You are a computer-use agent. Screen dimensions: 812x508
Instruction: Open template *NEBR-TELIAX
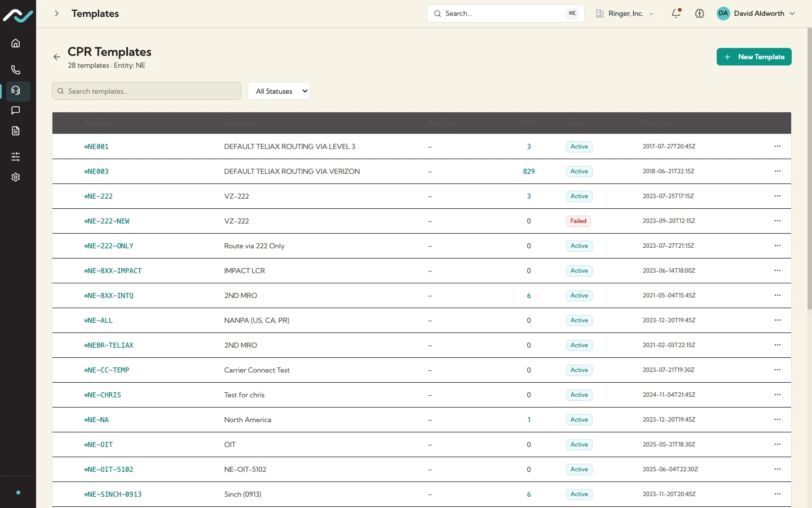(x=109, y=345)
